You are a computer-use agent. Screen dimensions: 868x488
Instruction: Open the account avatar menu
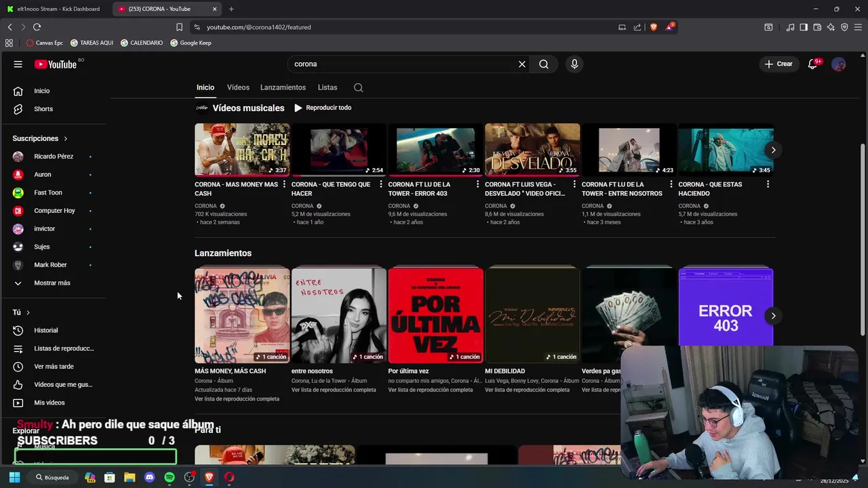point(839,64)
